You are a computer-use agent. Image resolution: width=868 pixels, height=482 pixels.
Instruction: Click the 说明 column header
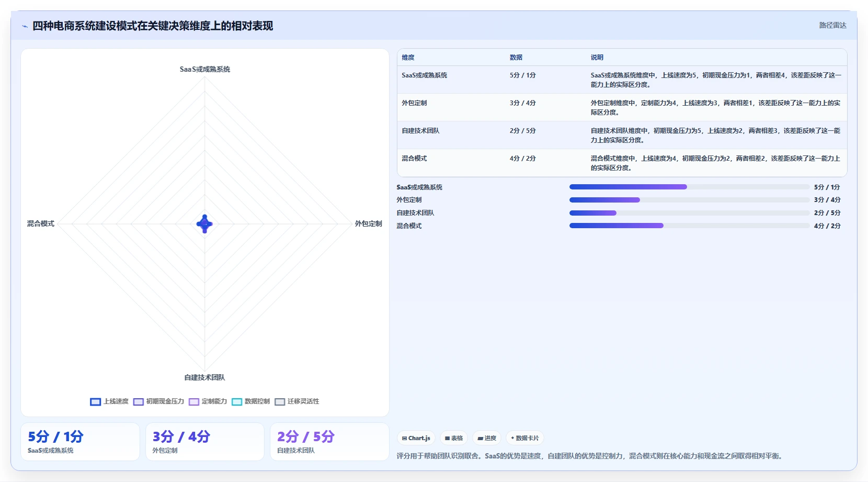[597, 58]
